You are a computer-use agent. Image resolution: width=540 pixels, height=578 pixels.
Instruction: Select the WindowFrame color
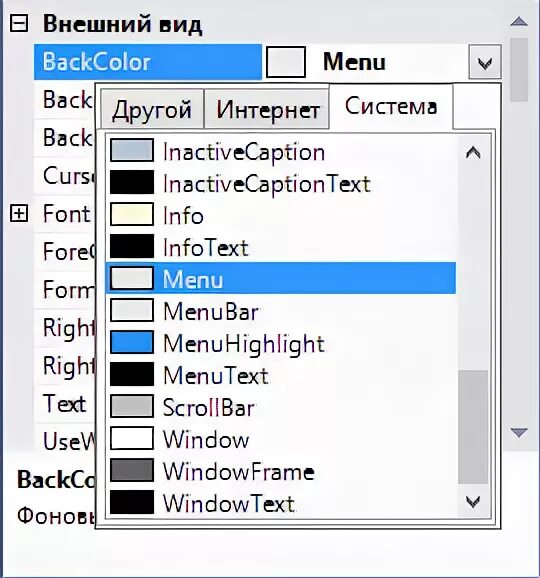pos(281,471)
